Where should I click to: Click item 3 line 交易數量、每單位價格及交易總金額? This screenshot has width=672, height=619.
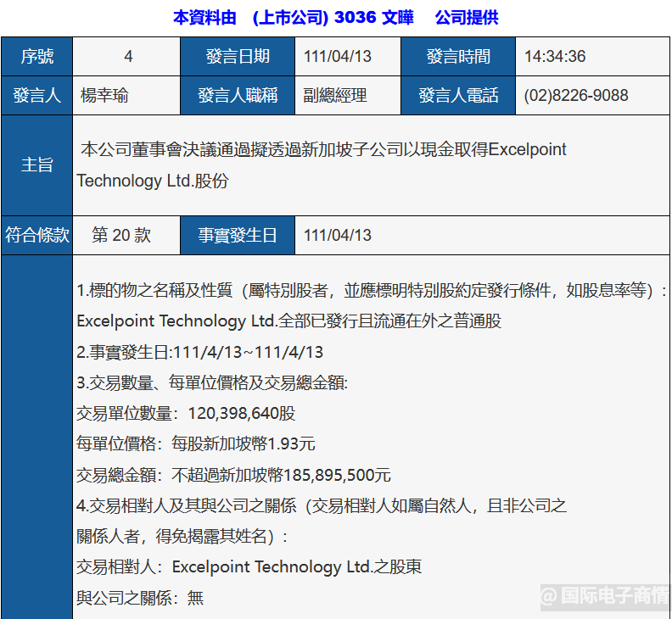pos(212,382)
